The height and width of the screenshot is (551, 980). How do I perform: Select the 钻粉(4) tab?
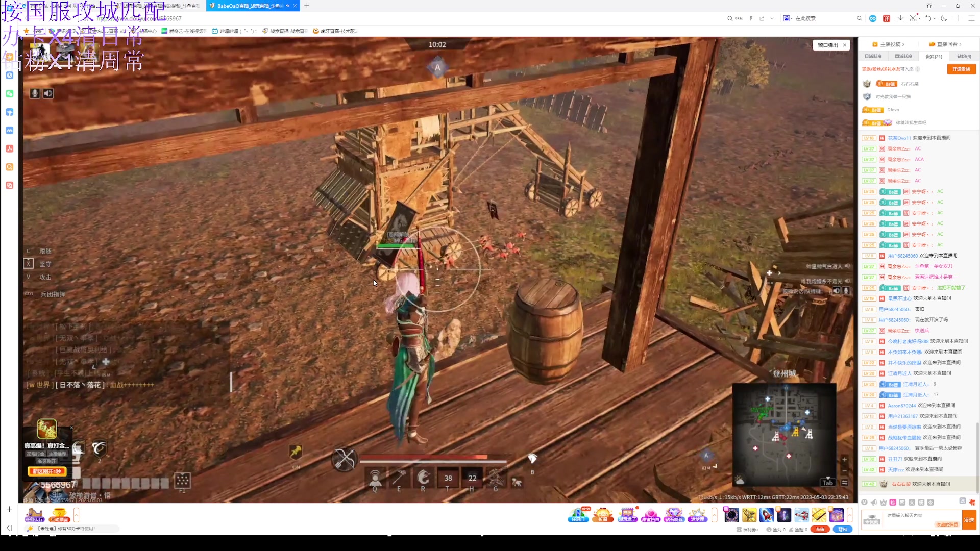pyautogui.click(x=964, y=56)
